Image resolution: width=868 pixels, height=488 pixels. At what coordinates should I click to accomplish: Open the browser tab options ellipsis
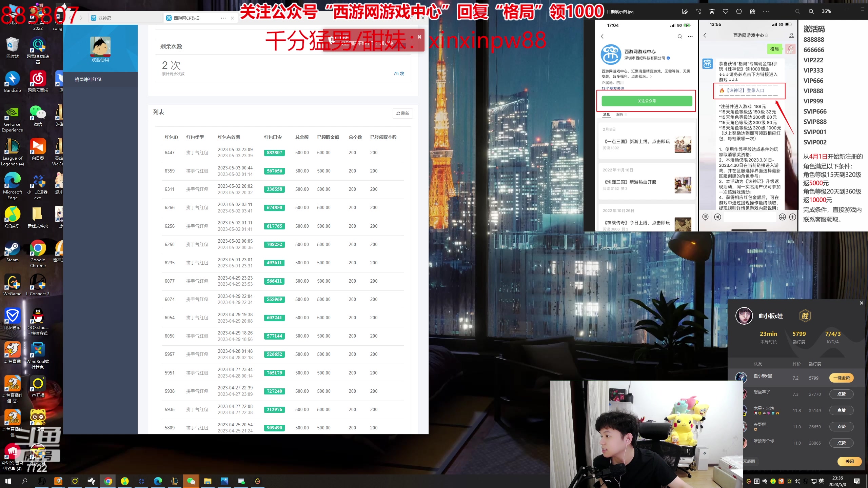(x=223, y=18)
